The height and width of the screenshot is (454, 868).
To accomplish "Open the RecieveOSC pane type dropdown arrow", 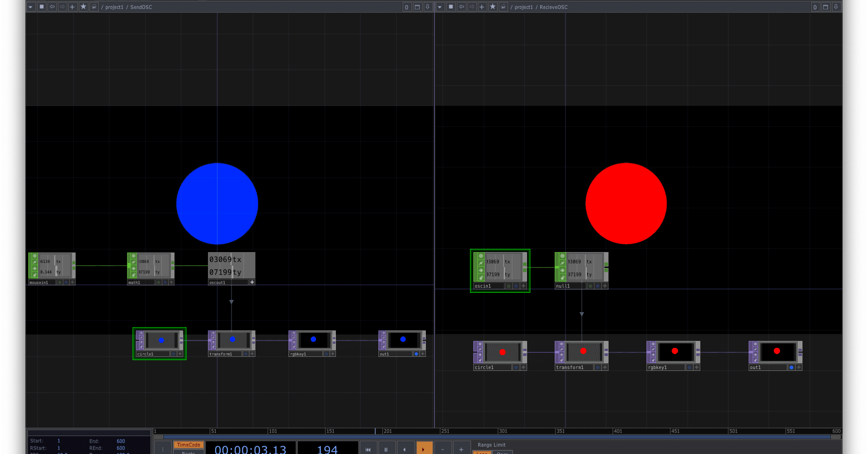I will [440, 7].
